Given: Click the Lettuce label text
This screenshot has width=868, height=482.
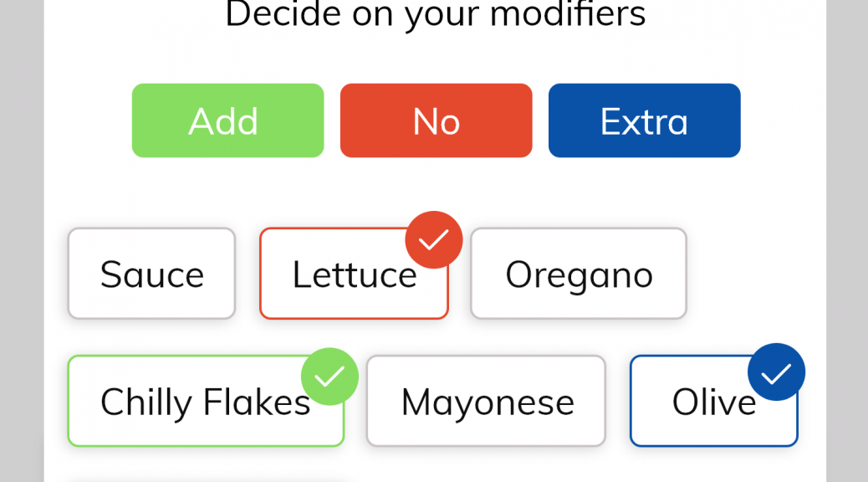Looking at the screenshot, I should (355, 274).
